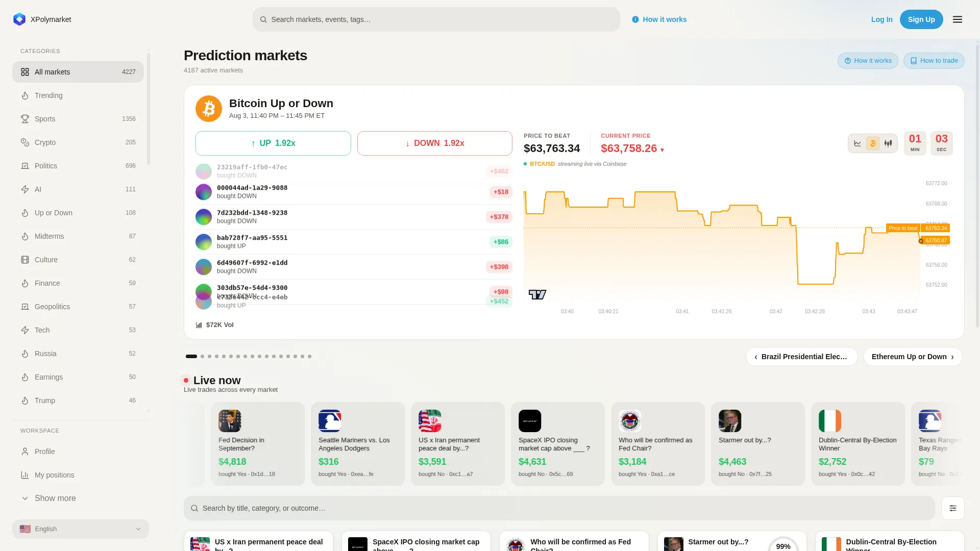Viewport: 980px width, 551px height.
Task: Select AI category in sidebar
Action: coord(78,189)
